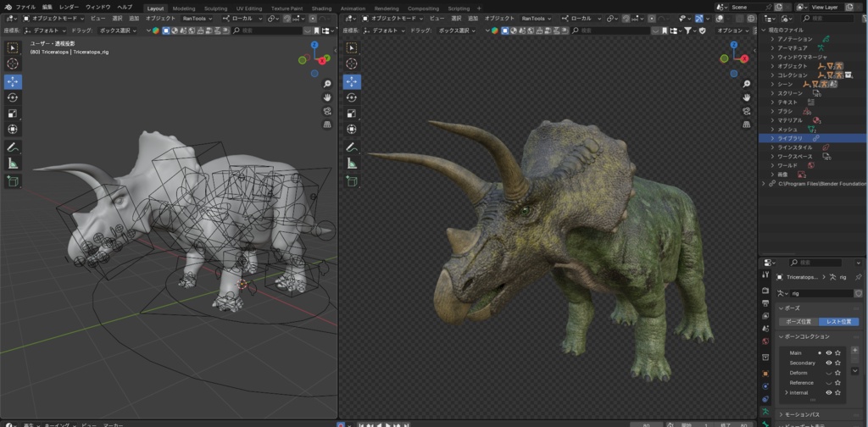This screenshot has width=868, height=427.
Task: Select the Cursor tool in left viewport
Action: [13, 64]
